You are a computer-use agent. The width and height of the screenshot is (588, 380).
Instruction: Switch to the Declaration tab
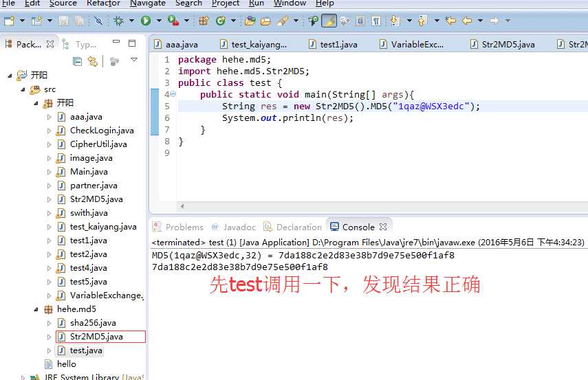tap(293, 227)
